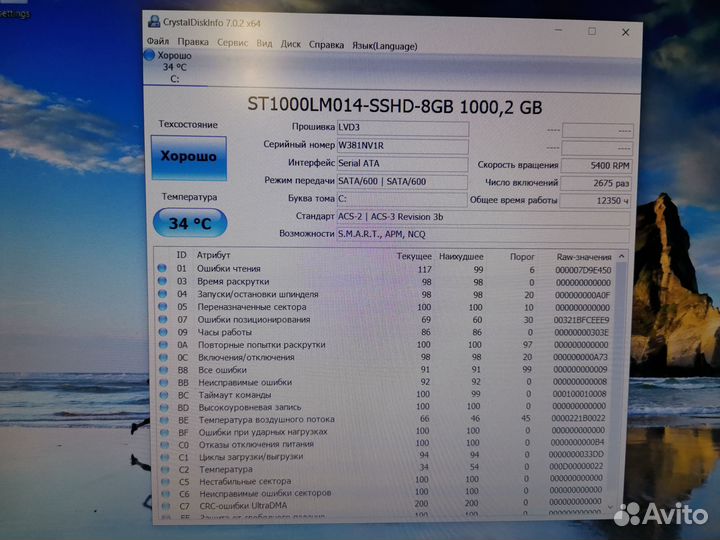Screen dimensions: 720x540
Task: Click the Режим передачи field SATA/600
Action: (x=402, y=181)
